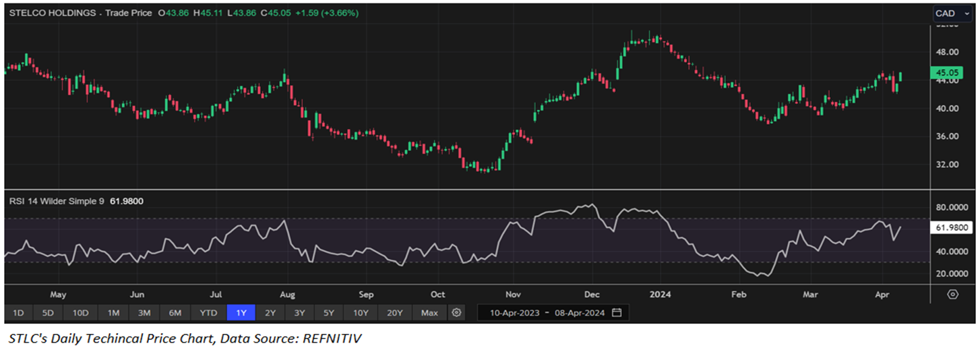The height and width of the screenshot is (350, 980).
Task: Choose the 20Y time range
Action: 395,313
